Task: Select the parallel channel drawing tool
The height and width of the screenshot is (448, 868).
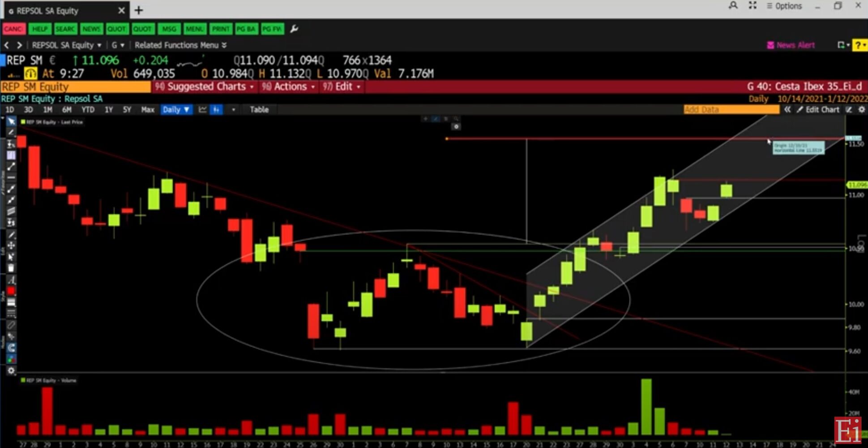Action: click(11, 211)
